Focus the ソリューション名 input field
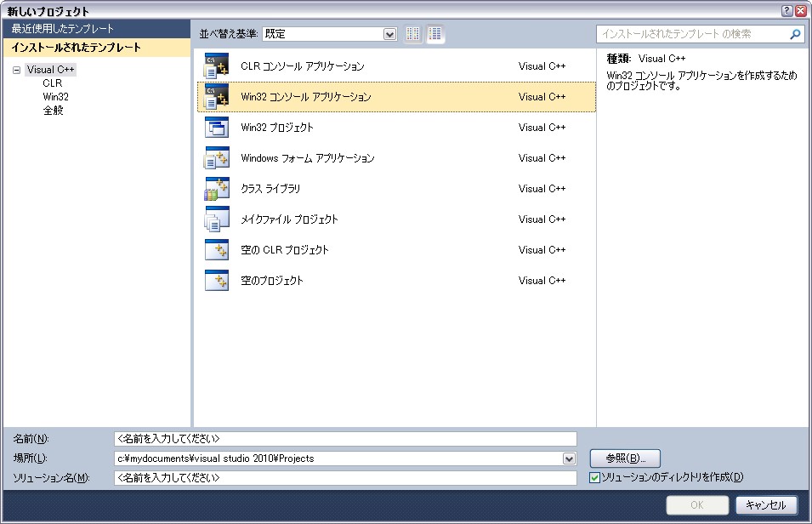 point(345,477)
